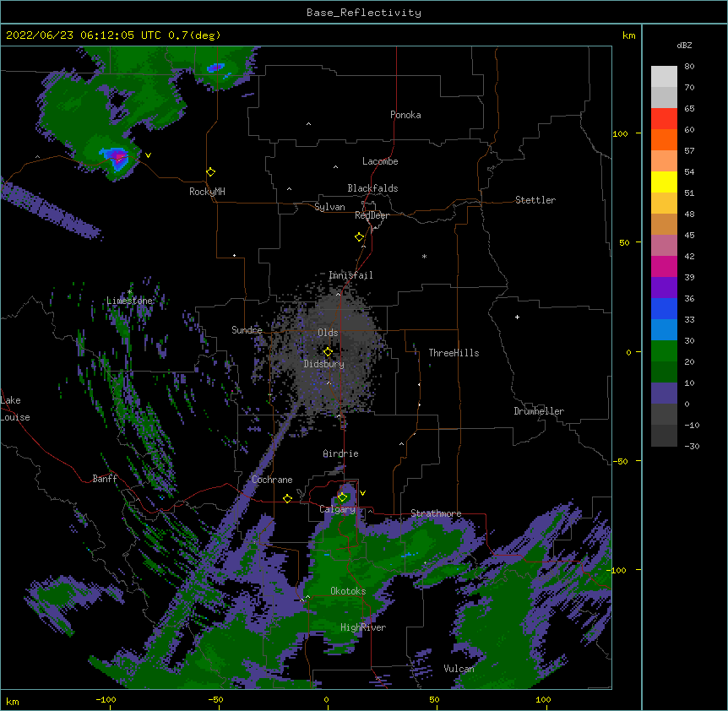Click the Ponoka town label
The width and height of the screenshot is (728, 711).
pyautogui.click(x=405, y=115)
